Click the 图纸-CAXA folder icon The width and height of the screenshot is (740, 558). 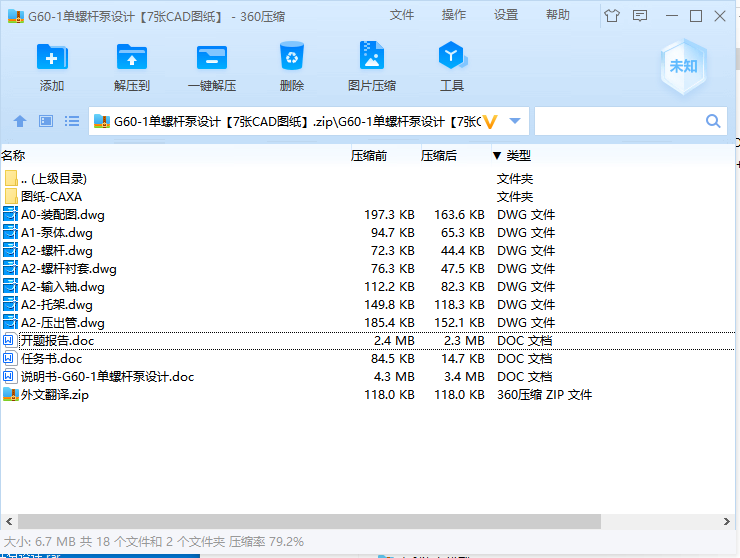[x=11, y=196]
